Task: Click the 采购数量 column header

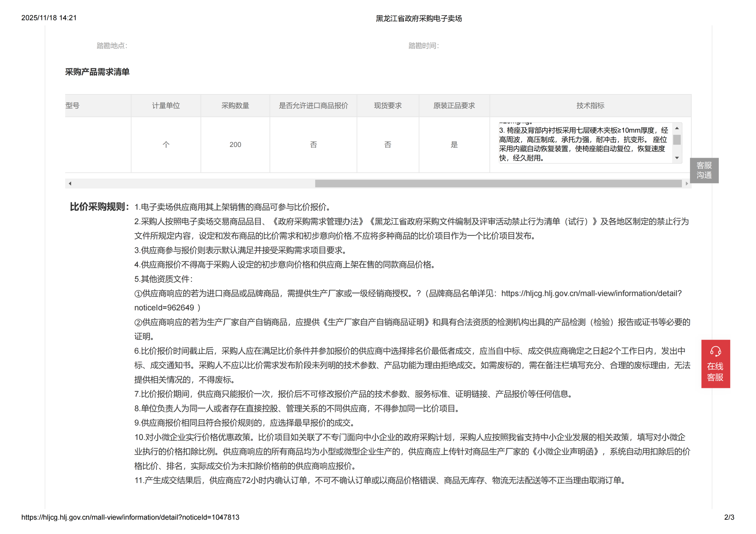Action: click(x=235, y=106)
